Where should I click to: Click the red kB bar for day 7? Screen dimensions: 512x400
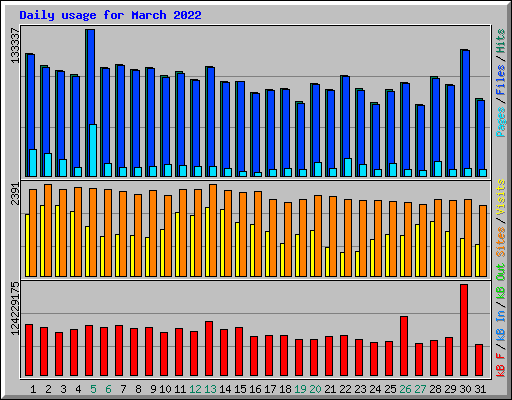(119, 351)
